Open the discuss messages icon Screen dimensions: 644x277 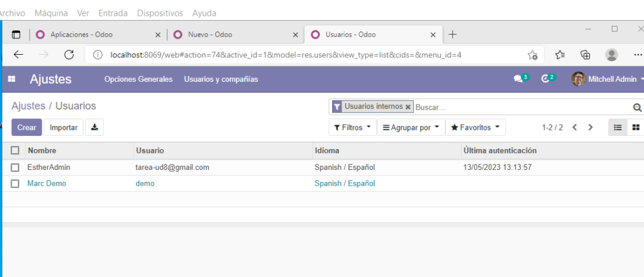point(518,79)
